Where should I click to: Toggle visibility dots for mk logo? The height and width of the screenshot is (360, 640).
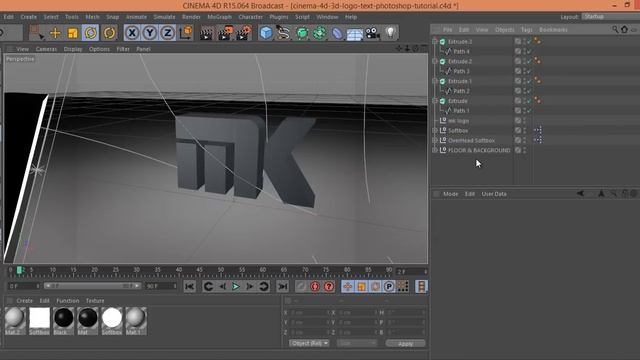tap(524, 121)
